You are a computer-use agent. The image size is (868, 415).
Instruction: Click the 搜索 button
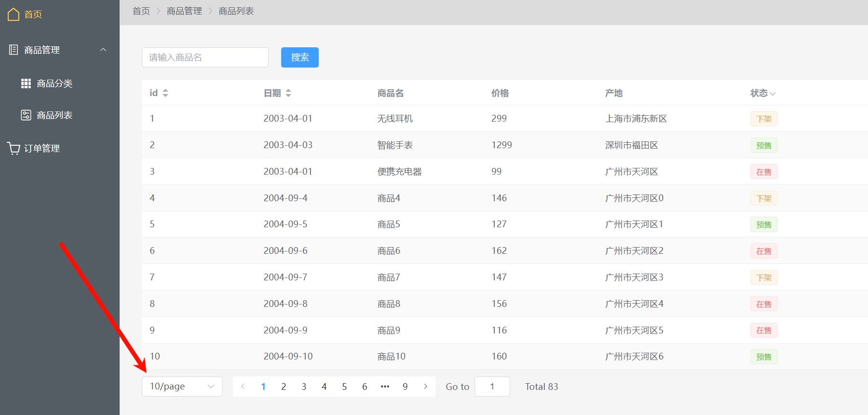click(300, 57)
